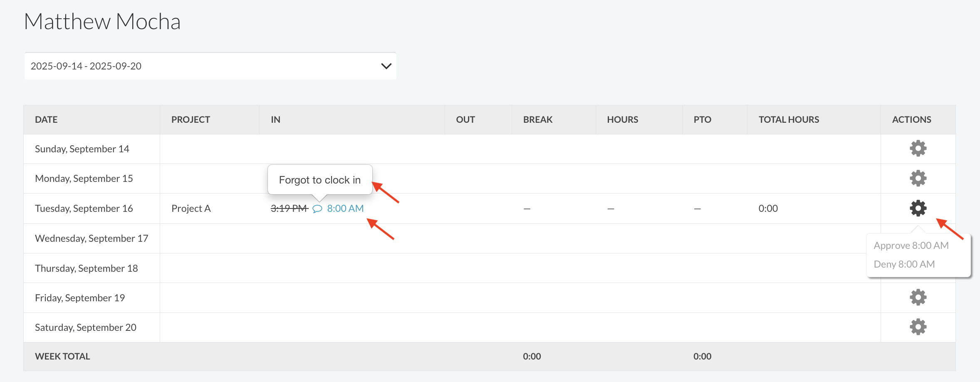Select Project A in Tuesday's row
980x382 pixels.
coord(191,208)
